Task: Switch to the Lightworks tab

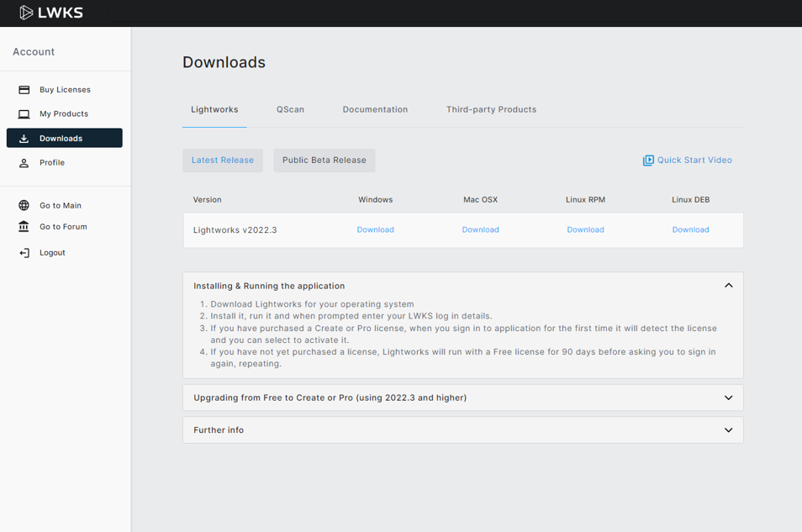Action: tap(214, 109)
